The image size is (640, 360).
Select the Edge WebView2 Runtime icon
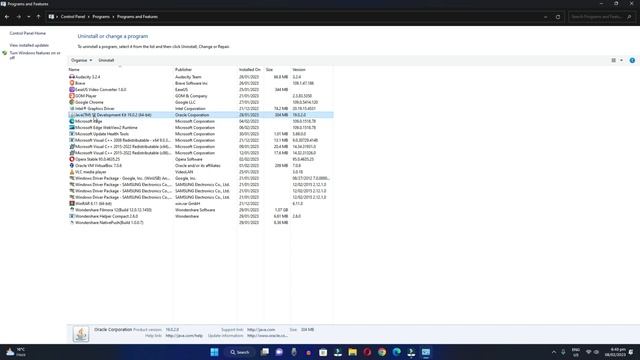(x=72, y=127)
